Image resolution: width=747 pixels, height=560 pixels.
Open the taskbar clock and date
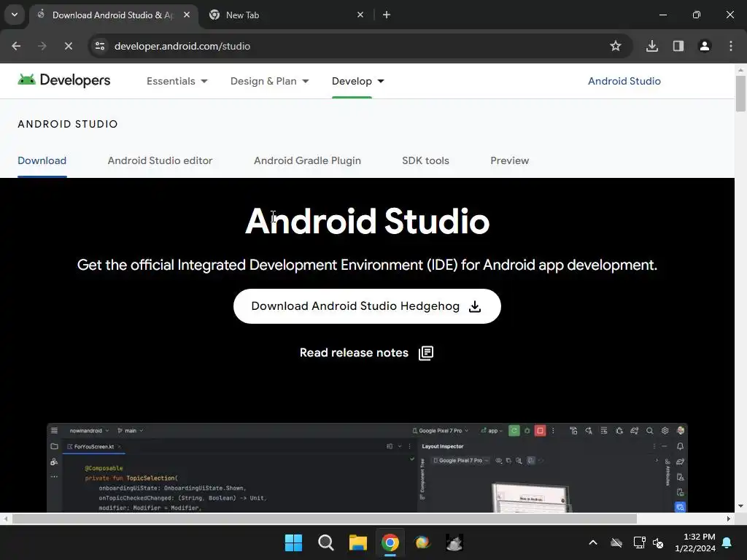coord(695,542)
